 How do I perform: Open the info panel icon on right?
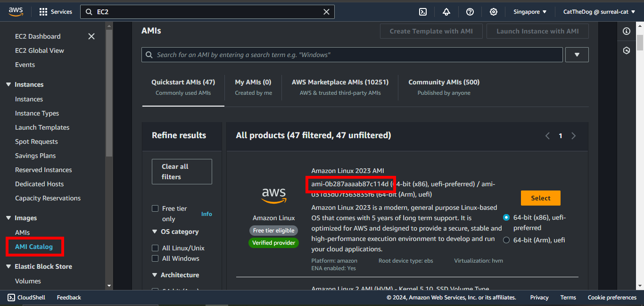click(x=627, y=32)
